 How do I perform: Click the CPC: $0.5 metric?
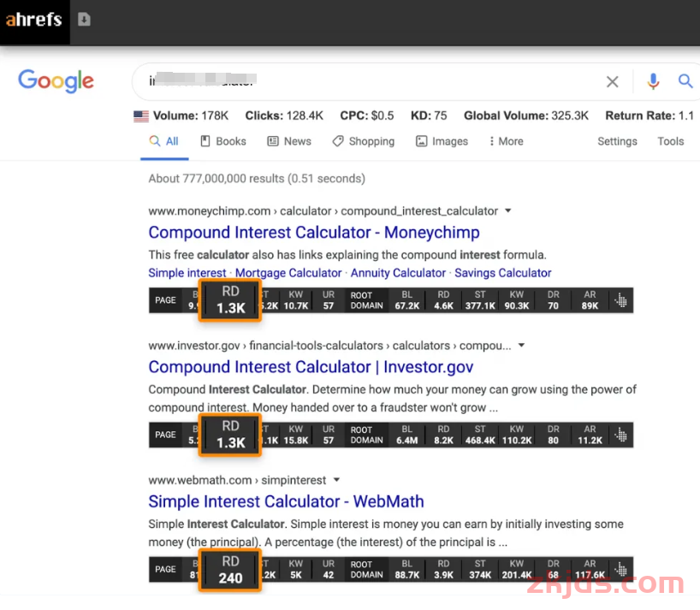[367, 116]
